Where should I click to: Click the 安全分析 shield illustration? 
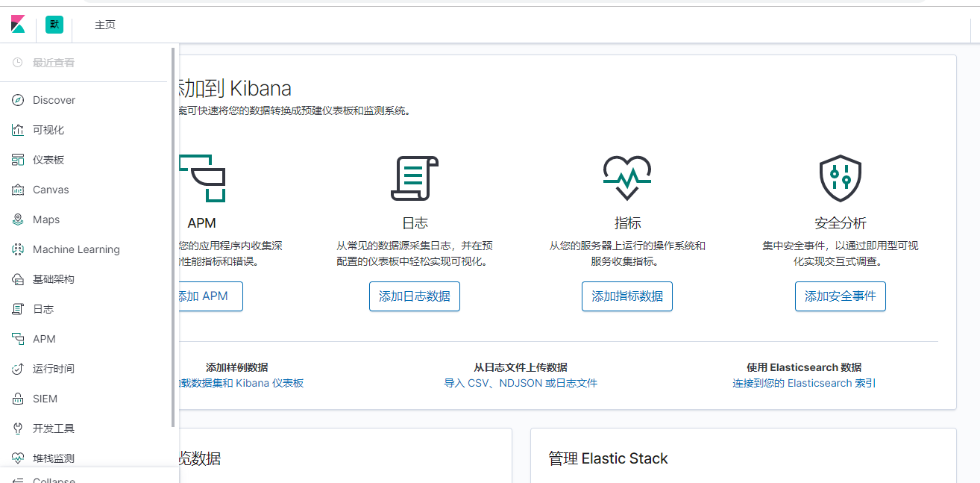point(841,178)
